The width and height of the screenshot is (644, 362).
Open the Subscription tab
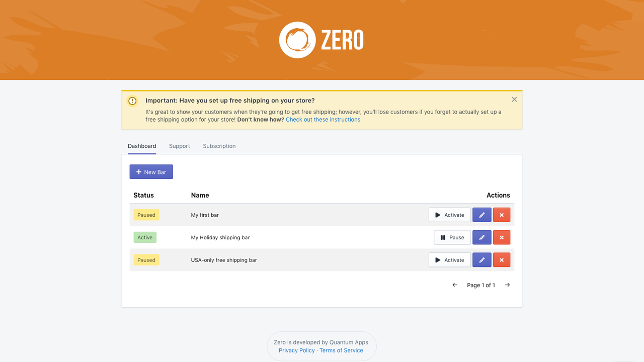click(x=219, y=146)
